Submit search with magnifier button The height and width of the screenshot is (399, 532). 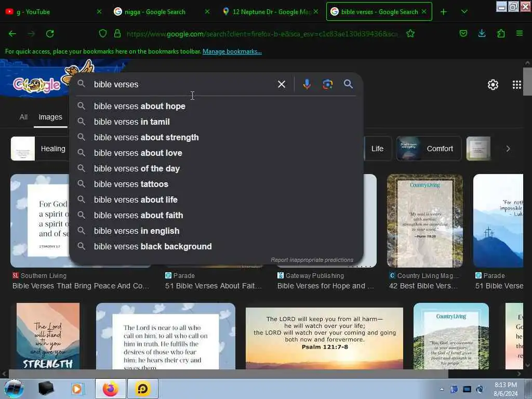[x=348, y=84]
